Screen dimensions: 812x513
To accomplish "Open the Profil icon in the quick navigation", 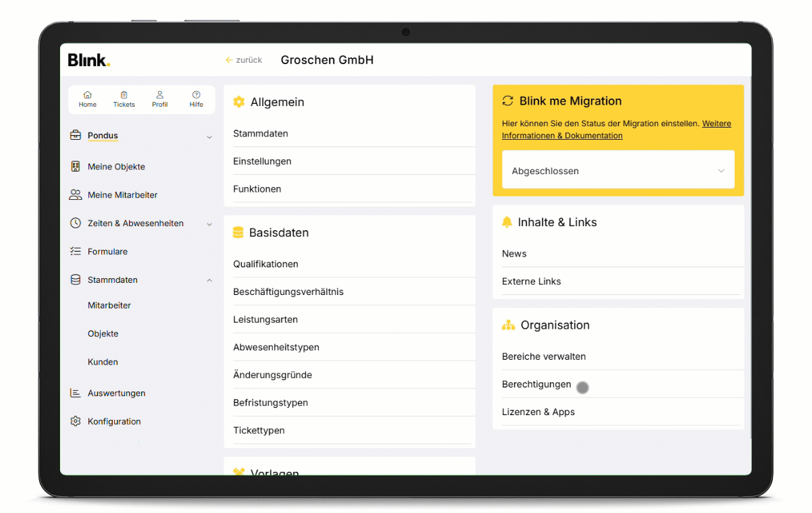I will click(x=160, y=95).
